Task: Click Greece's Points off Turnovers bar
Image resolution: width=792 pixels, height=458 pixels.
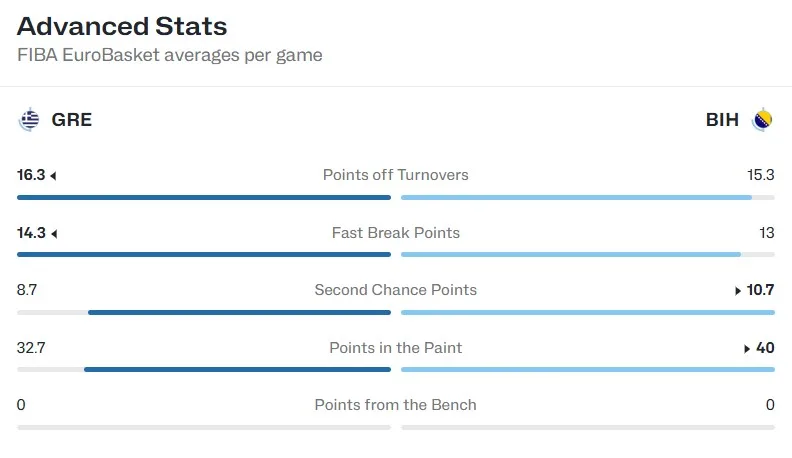Action: tap(204, 197)
